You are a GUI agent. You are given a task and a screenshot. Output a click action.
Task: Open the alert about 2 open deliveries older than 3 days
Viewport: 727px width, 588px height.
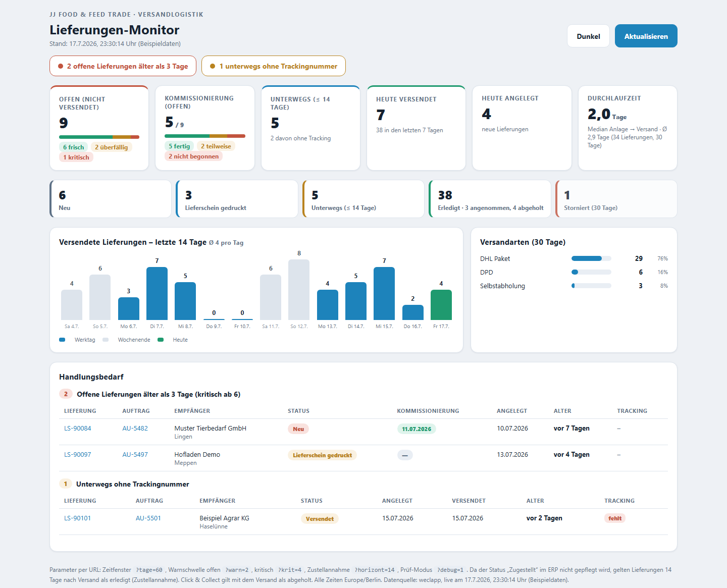(123, 66)
